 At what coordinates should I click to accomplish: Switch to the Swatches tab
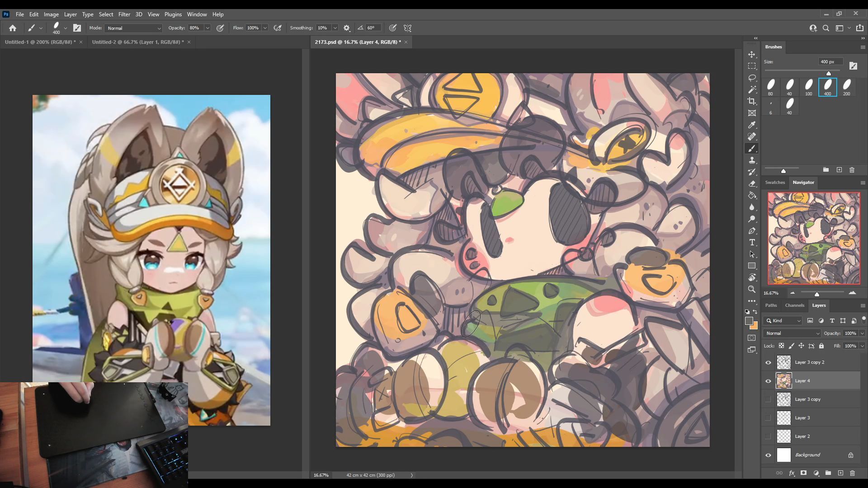coord(775,183)
